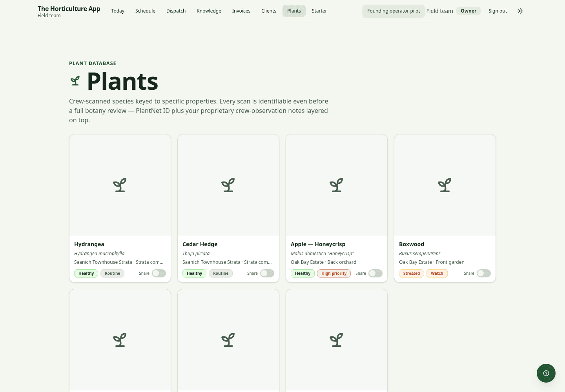
Task: Open the Cedar Hedge plant title
Action: (x=200, y=244)
